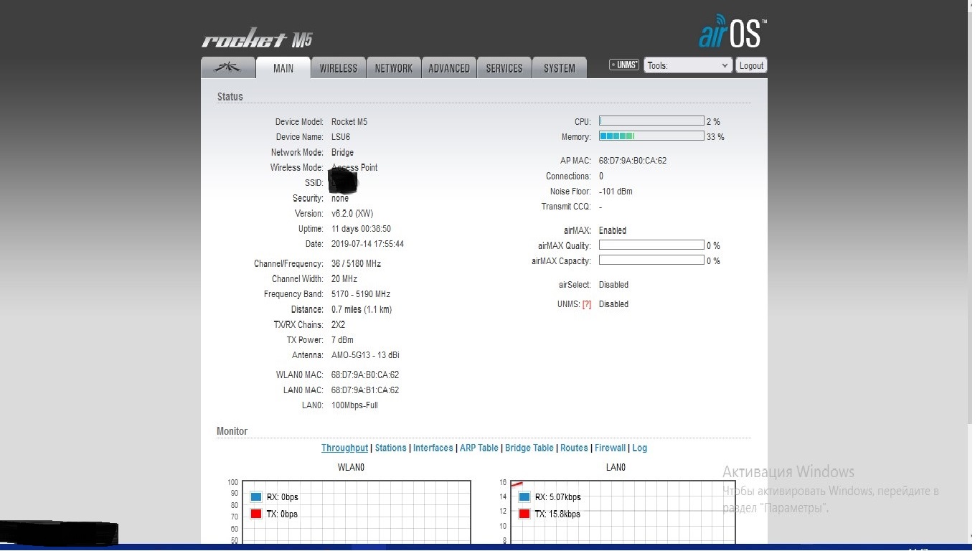Go to the ADVANCED tab
The image size is (980, 551).
coord(449,67)
